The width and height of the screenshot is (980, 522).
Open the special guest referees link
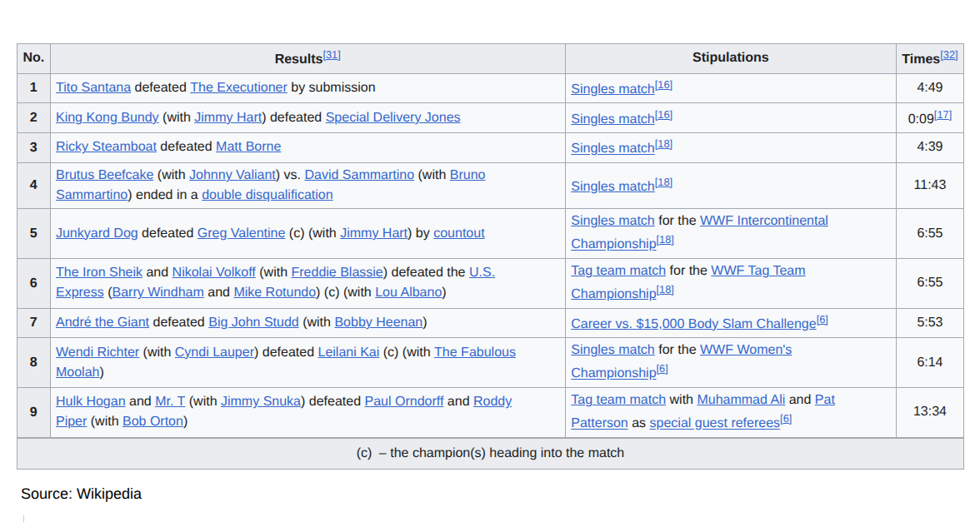[714, 423]
